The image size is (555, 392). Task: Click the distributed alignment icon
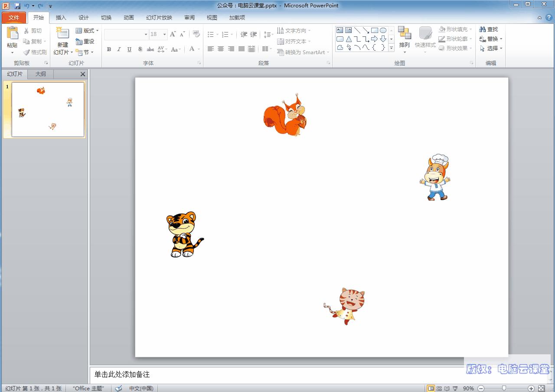(x=251, y=49)
